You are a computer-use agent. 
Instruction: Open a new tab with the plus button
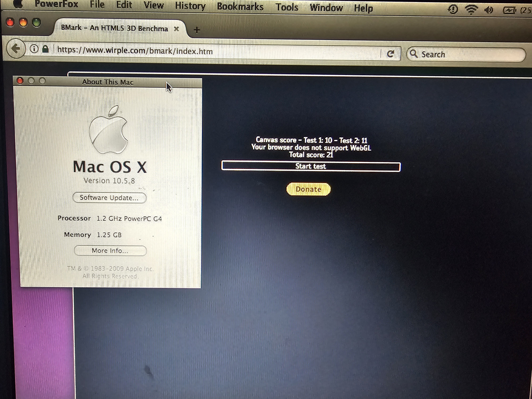pyautogui.click(x=197, y=30)
